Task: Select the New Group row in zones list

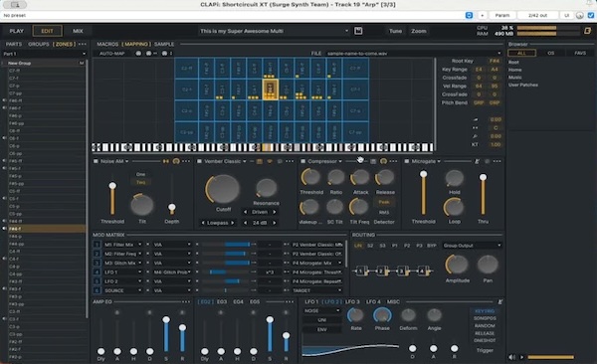Action: tap(44, 63)
